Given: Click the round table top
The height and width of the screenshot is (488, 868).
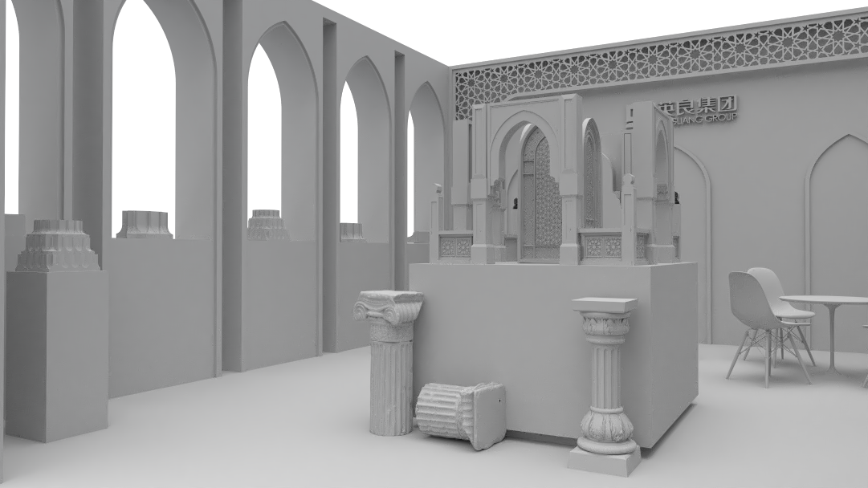Looking at the screenshot, I should click(x=825, y=301).
